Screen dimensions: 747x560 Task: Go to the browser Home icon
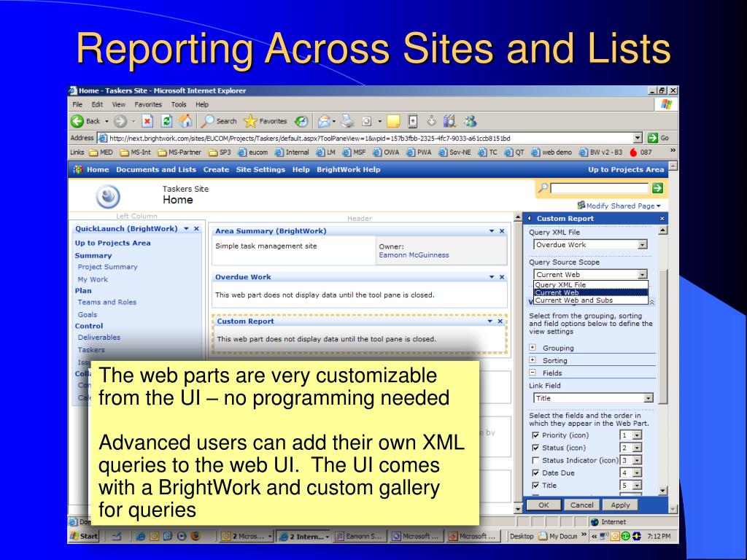point(185,122)
